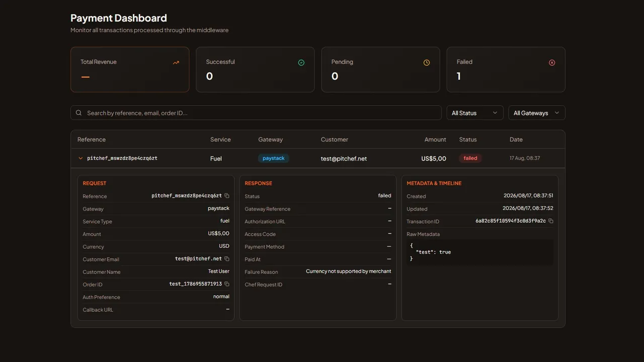Viewport: 644px width, 362px height.
Task: Click the Pending clock icon
Action: (427, 63)
